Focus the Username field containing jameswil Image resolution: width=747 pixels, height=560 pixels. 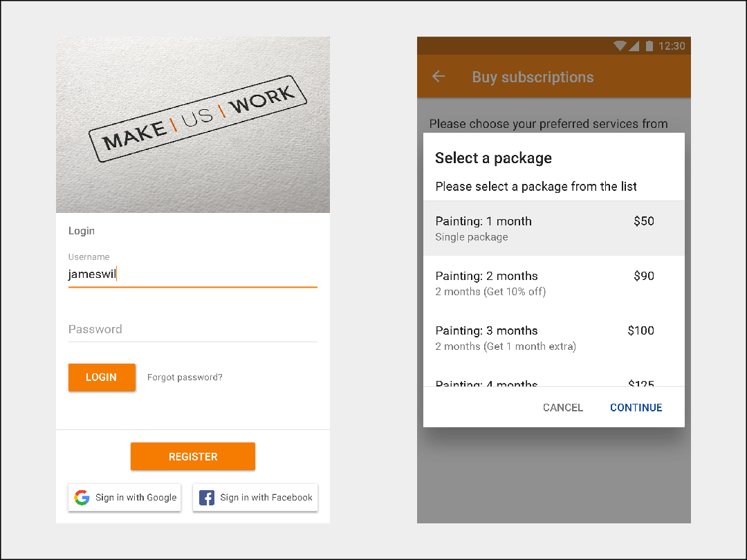click(192, 274)
